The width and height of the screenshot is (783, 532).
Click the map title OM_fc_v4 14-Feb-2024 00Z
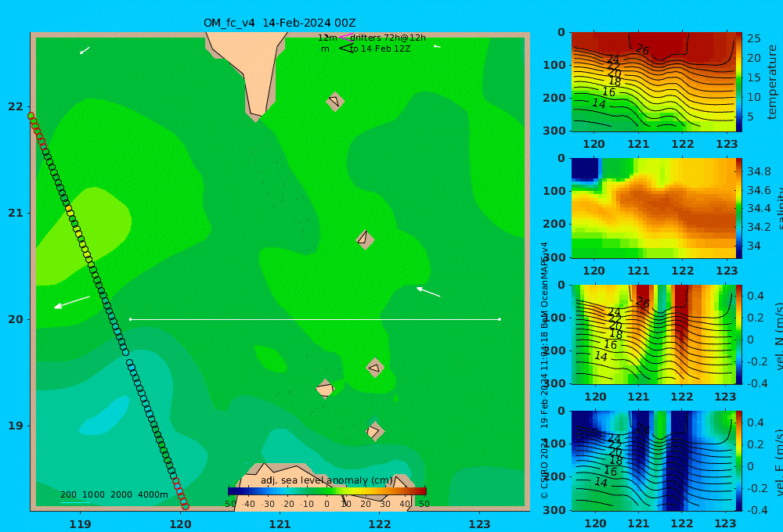(x=280, y=23)
